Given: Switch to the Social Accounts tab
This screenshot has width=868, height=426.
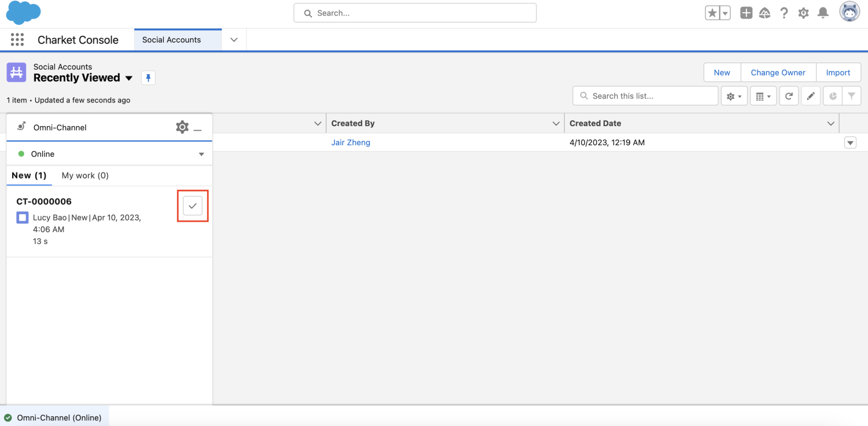Looking at the screenshot, I should [178, 40].
